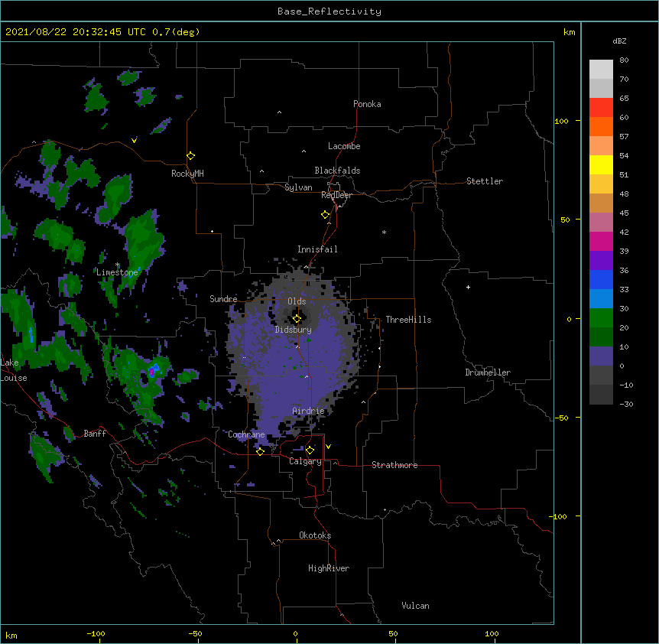Viewport: 659px width, 644px height.
Task: Click the 100 tick label on the bottom axis
Action: [x=492, y=633]
